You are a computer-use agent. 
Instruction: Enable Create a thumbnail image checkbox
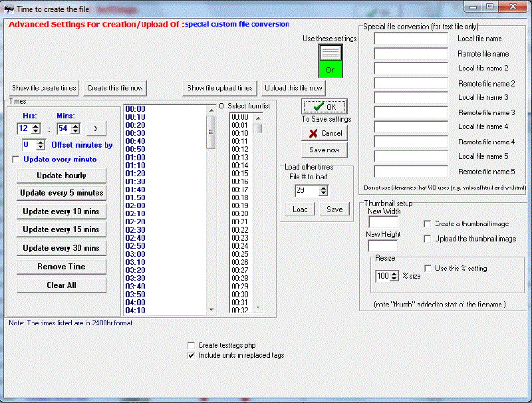tap(428, 224)
